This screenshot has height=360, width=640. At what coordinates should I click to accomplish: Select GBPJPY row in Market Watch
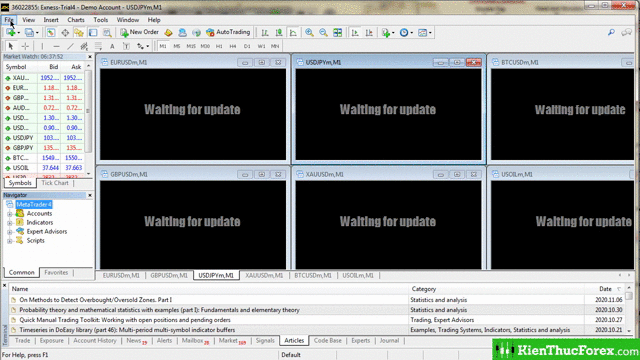[44, 148]
